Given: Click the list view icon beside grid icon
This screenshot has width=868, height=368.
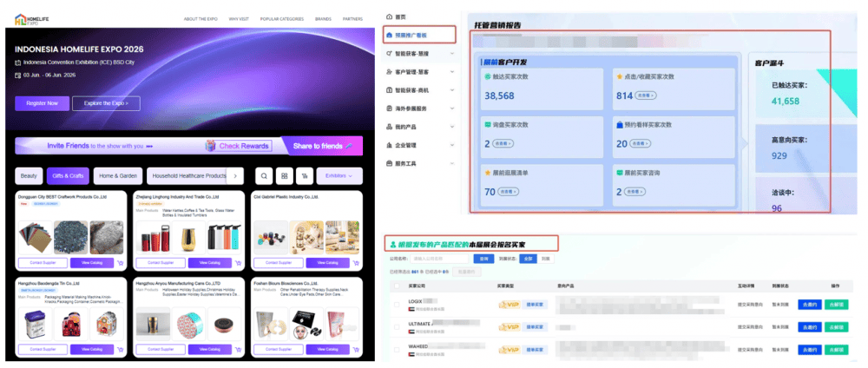Looking at the screenshot, I should pyautogui.click(x=305, y=176).
